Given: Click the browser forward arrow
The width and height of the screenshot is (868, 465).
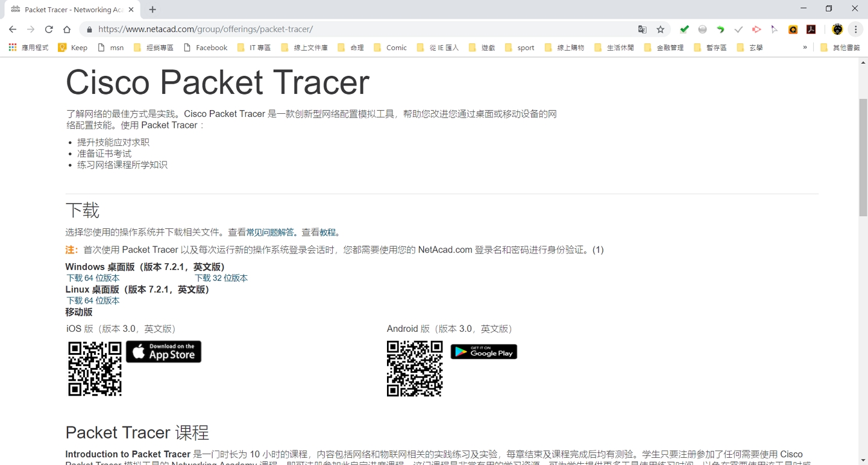Looking at the screenshot, I should click(31, 29).
